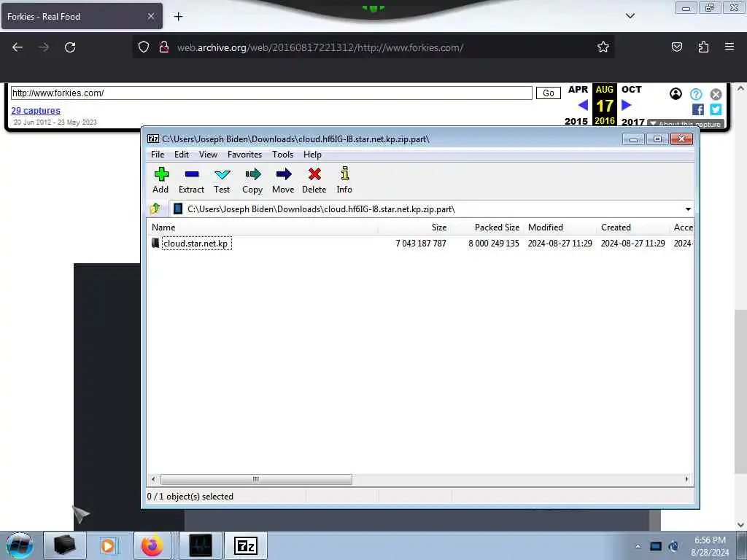Click the Wayback user account icon
The image size is (747, 560).
676,94
